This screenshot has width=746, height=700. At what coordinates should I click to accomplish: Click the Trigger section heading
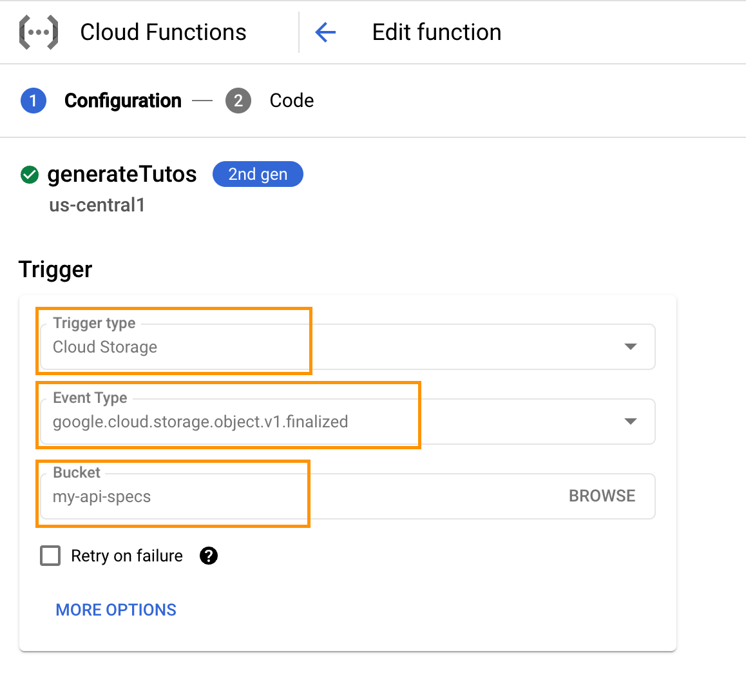pyautogui.click(x=55, y=270)
